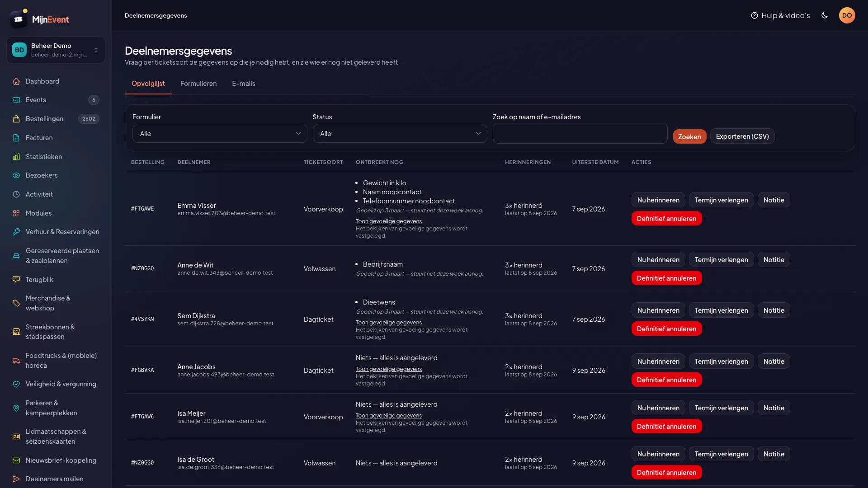Switch to the Opvolglijst tab
This screenshot has height=488, width=868.
tap(148, 84)
